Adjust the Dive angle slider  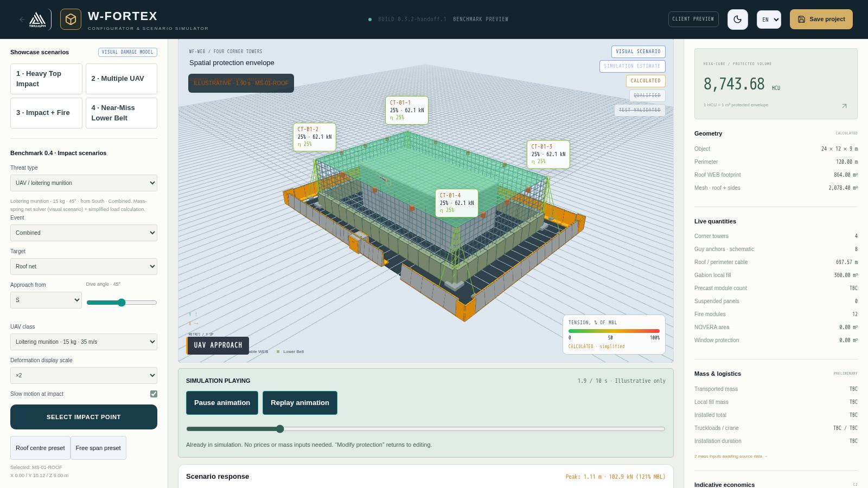(x=122, y=303)
